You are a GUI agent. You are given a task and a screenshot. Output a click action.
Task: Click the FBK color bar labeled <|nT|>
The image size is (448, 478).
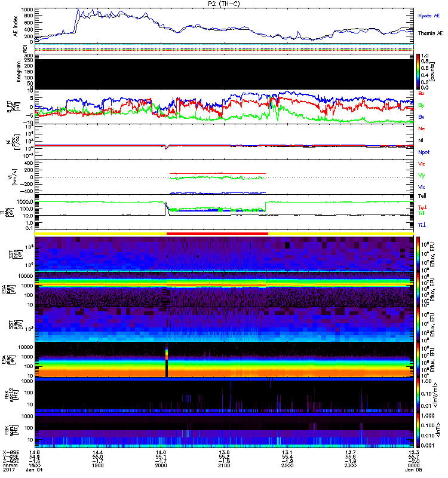(418, 430)
